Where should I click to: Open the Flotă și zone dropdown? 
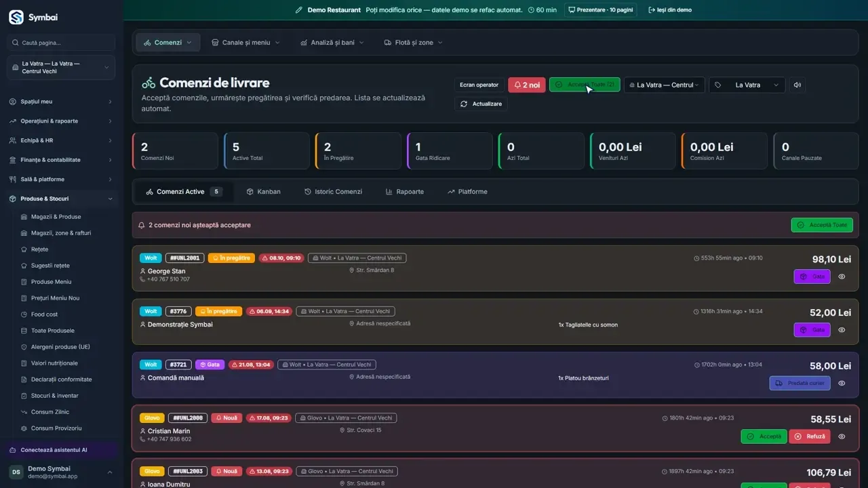[x=413, y=43]
